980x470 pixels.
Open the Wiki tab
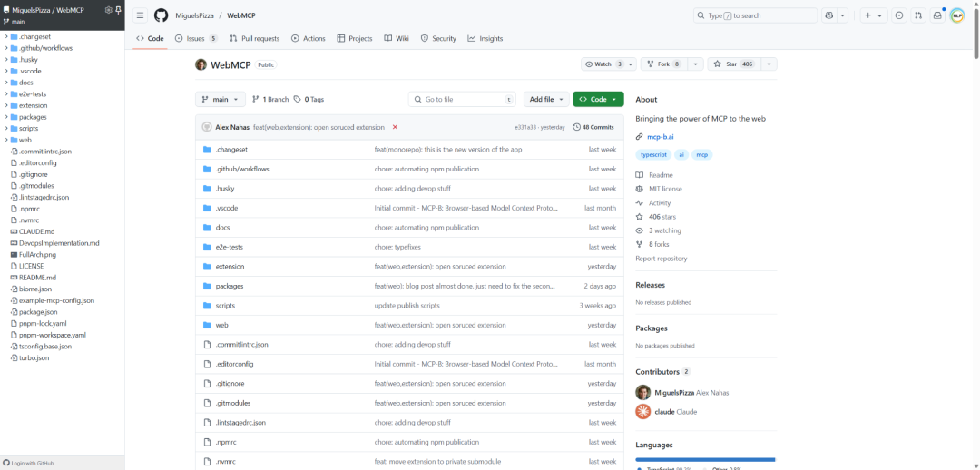397,39
